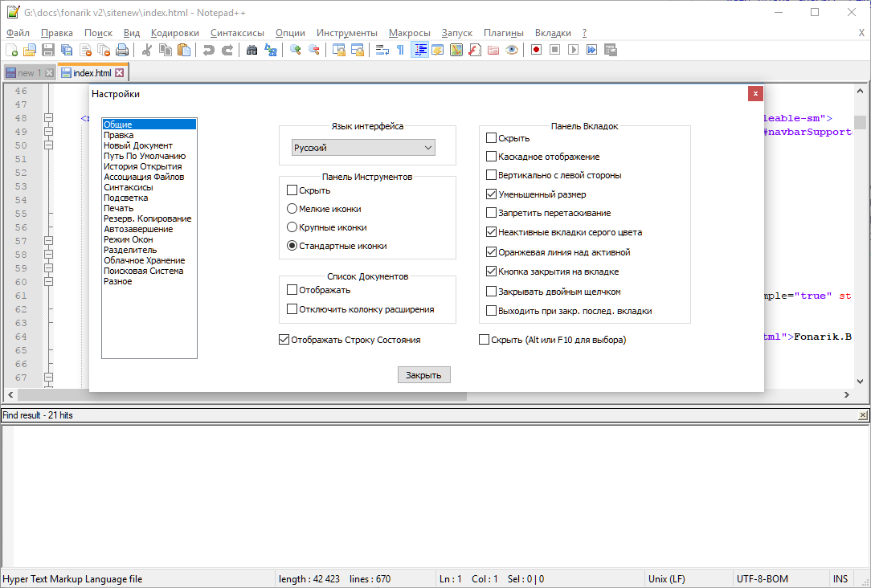Open the Replace toolbar icon
871x588 pixels.
click(x=271, y=50)
